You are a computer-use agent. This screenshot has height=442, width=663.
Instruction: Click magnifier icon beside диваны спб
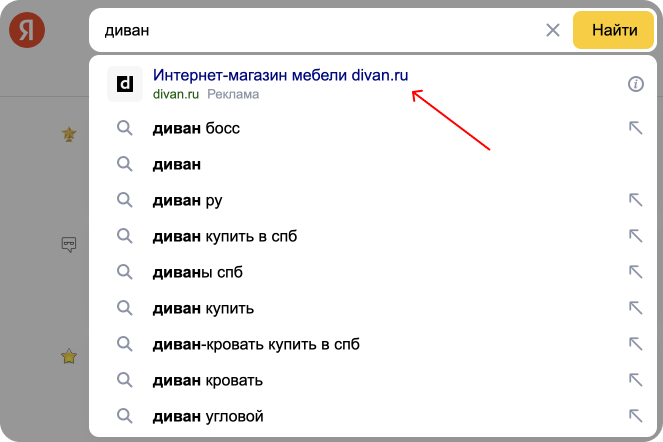pos(125,272)
